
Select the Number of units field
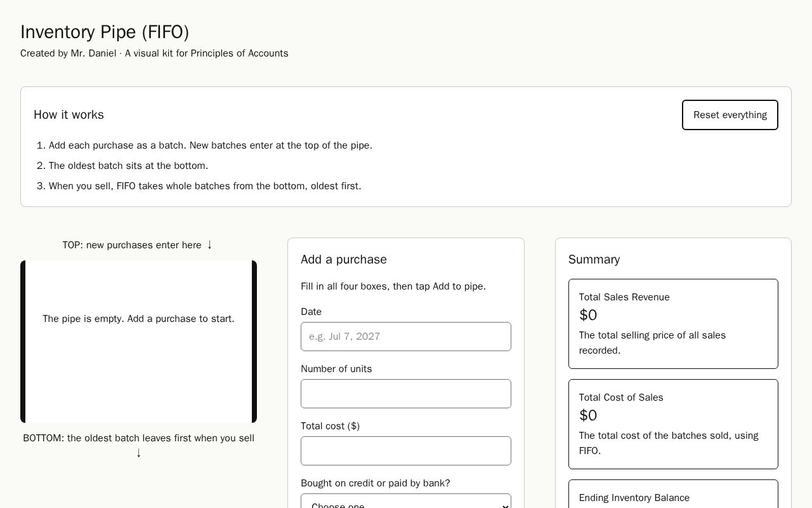tap(406, 394)
